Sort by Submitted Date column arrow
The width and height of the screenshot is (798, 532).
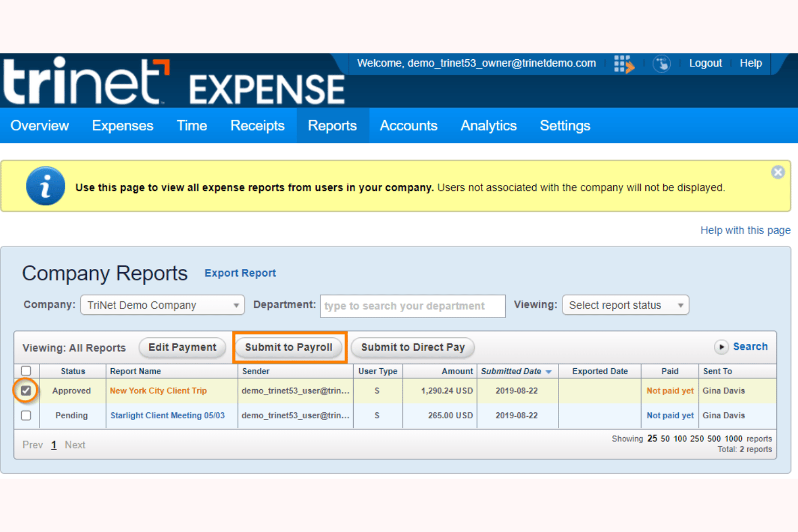[x=549, y=372]
